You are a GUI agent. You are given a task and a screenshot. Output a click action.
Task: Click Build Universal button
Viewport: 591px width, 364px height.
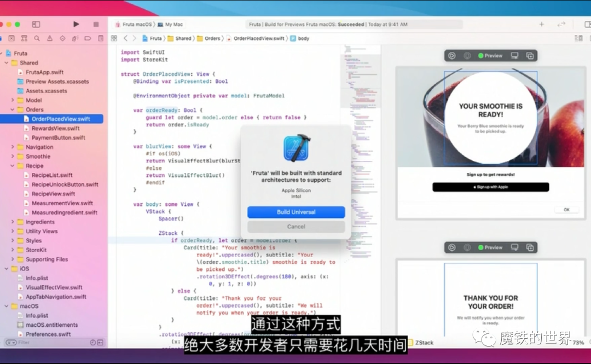[x=296, y=212]
